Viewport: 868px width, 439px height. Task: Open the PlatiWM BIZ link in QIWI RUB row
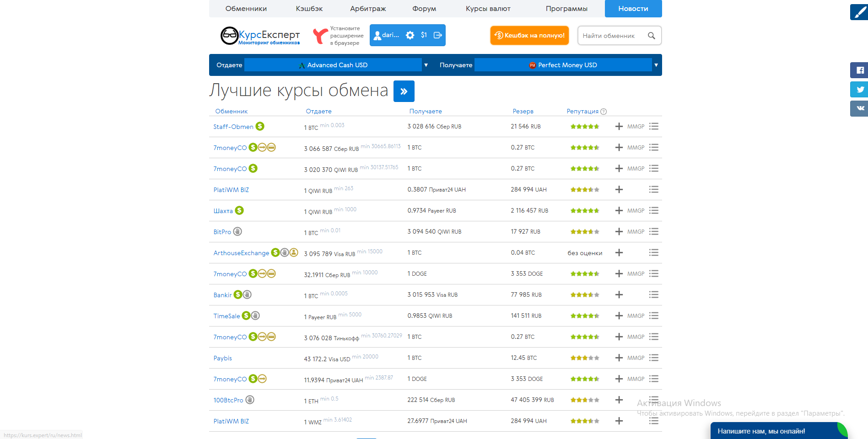tap(231, 190)
